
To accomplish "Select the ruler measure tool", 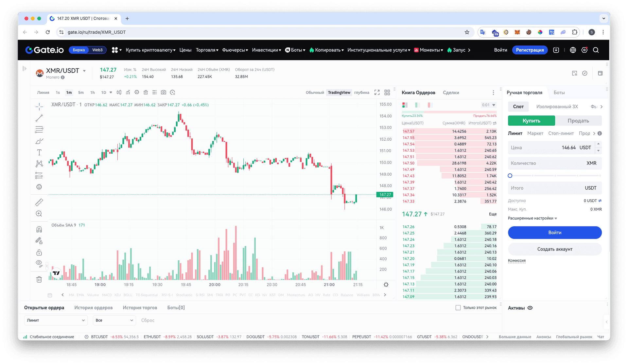I will [39, 202].
